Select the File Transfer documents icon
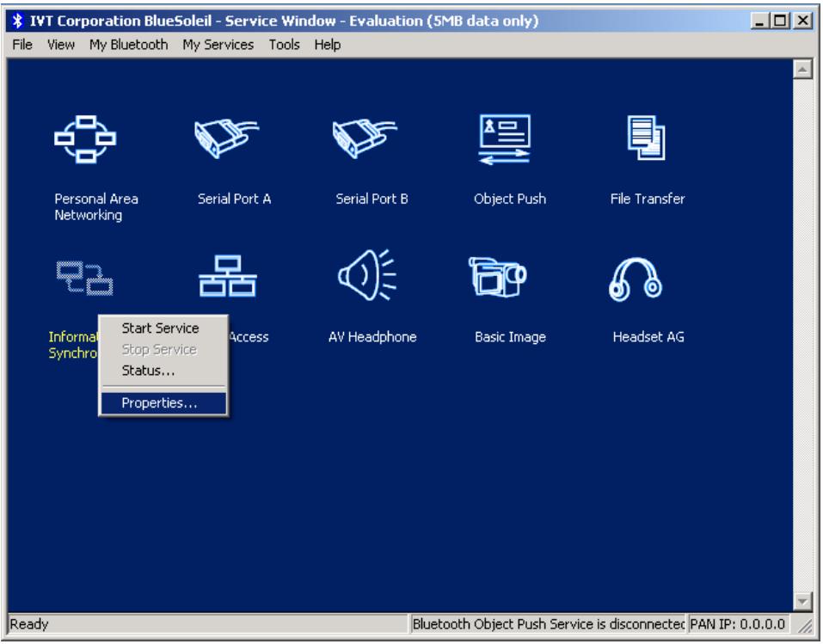The image size is (823, 644). [646, 138]
